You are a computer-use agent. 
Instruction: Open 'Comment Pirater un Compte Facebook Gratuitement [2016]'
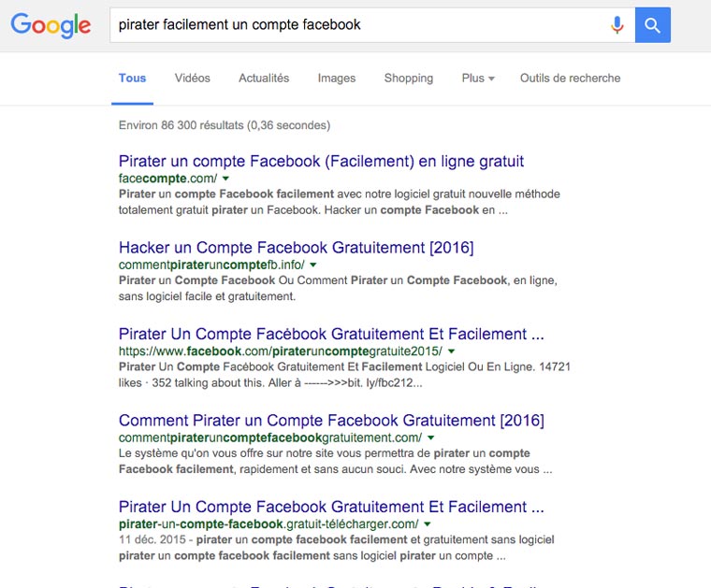(331, 421)
